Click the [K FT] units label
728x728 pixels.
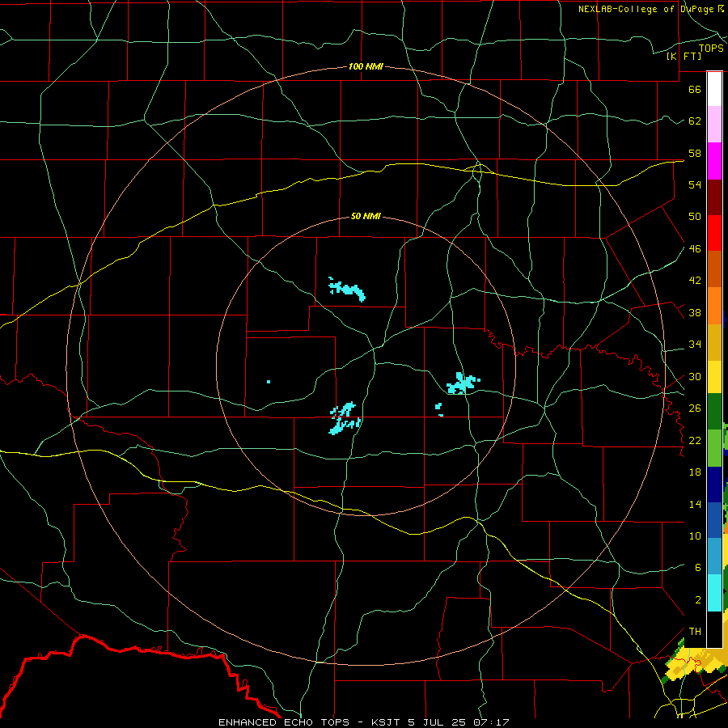[684, 56]
